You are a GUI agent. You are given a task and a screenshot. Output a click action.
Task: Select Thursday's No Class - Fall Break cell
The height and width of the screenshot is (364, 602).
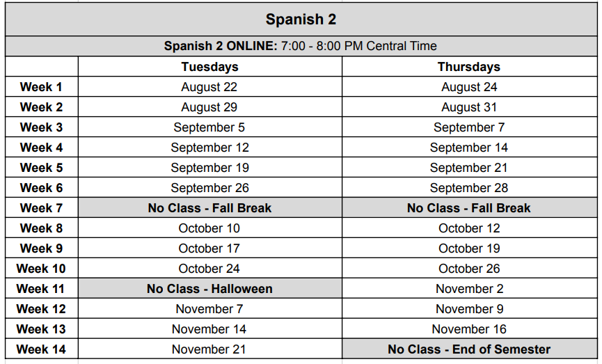pyautogui.click(x=469, y=207)
